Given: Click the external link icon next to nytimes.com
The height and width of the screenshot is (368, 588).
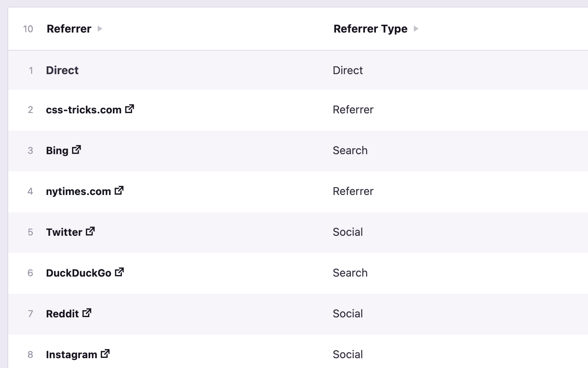Looking at the screenshot, I should coord(119,190).
